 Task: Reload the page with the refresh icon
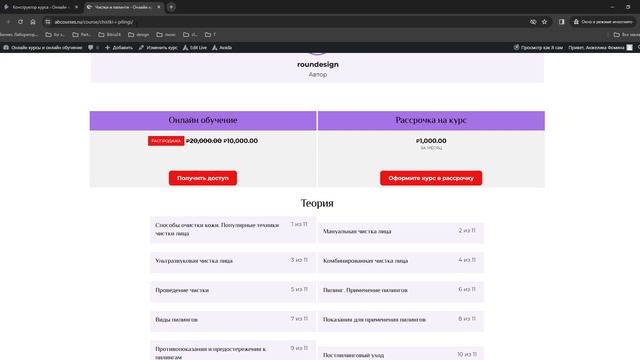point(20,22)
